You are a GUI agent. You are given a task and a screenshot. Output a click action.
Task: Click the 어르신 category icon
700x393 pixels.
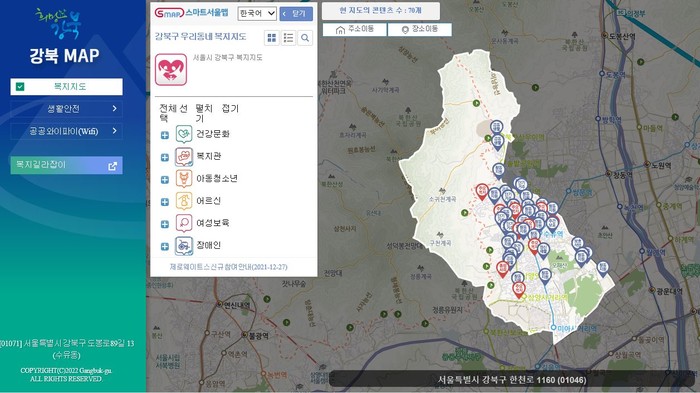[183, 201]
